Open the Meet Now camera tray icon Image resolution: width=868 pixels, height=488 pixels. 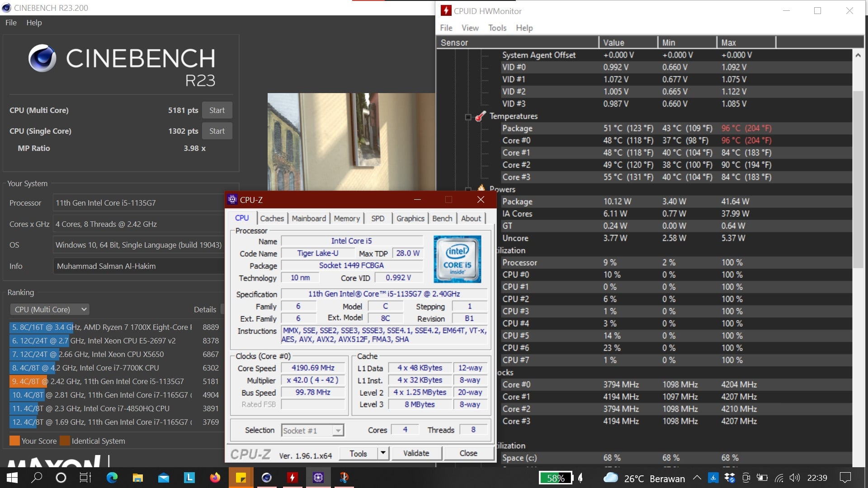pos(746,478)
